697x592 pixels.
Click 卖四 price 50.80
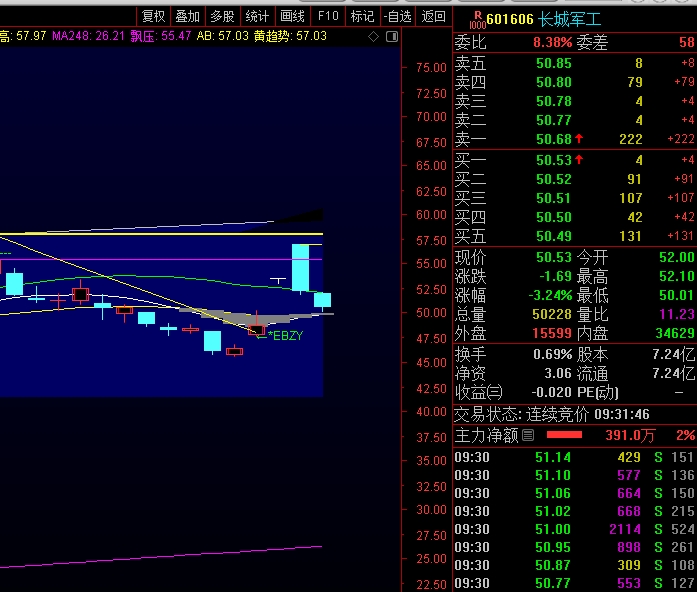tap(553, 82)
